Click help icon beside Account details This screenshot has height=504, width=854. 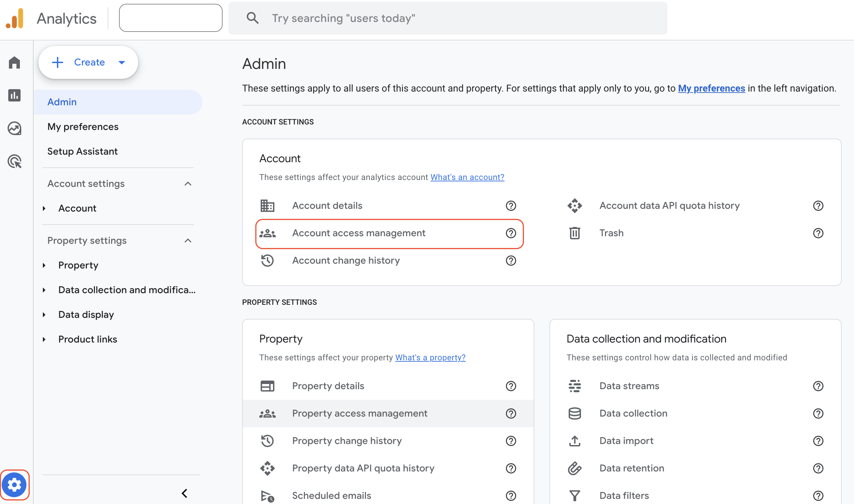pos(511,206)
